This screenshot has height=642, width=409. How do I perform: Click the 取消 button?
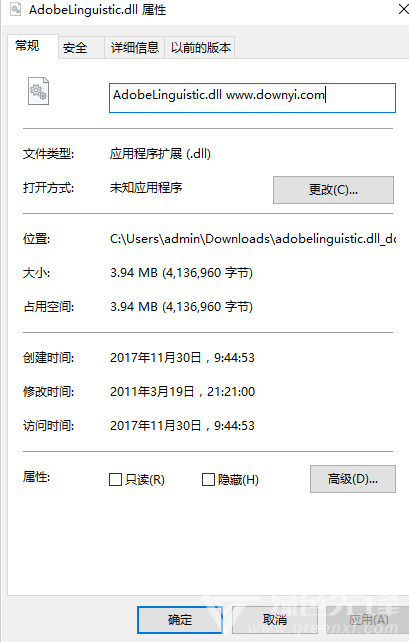pyautogui.click(x=275, y=620)
